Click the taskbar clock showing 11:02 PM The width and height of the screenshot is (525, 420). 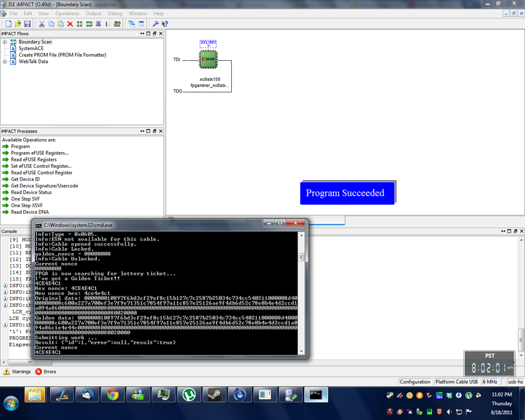[501, 394]
